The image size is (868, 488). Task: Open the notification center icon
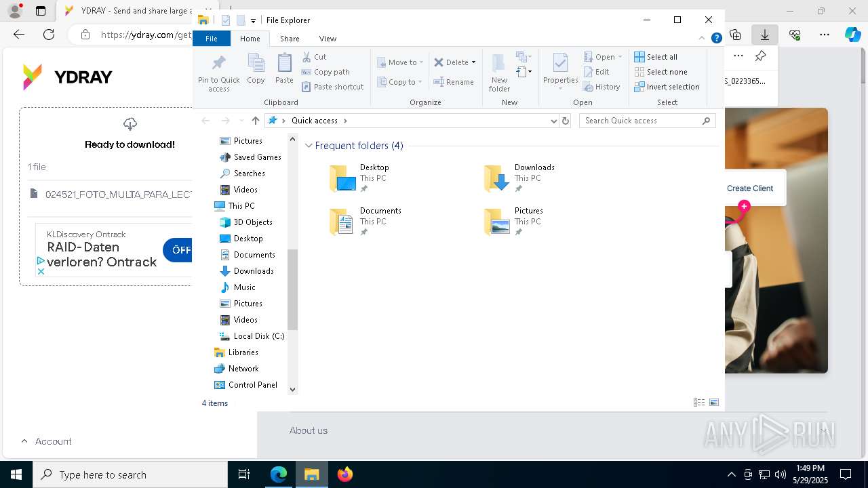point(846,474)
